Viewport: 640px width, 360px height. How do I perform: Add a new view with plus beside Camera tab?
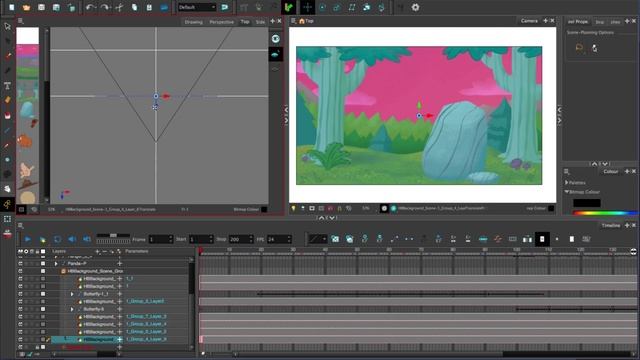(545, 20)
